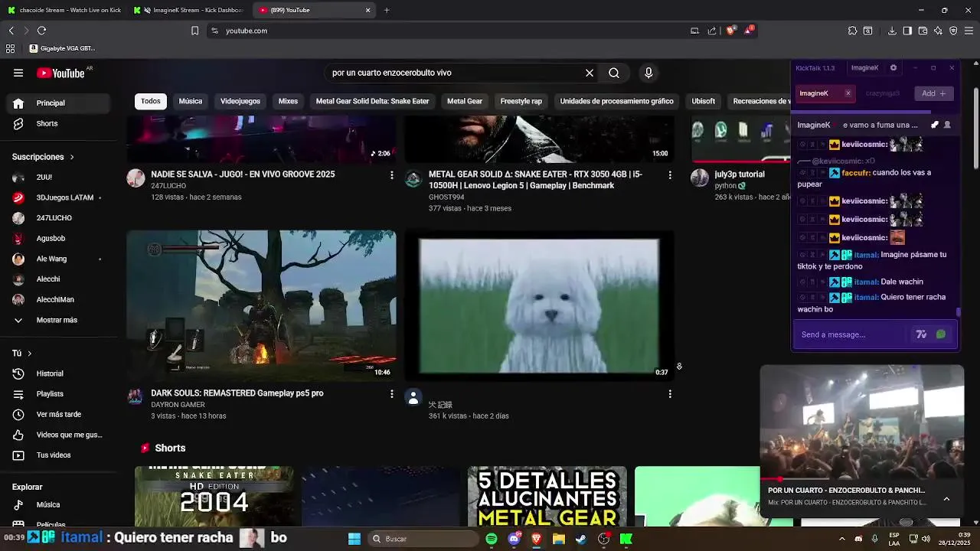This screenshot has height=551, width=980.
Task: Open Historial in the sidebar
Action: tap(58, 373)
